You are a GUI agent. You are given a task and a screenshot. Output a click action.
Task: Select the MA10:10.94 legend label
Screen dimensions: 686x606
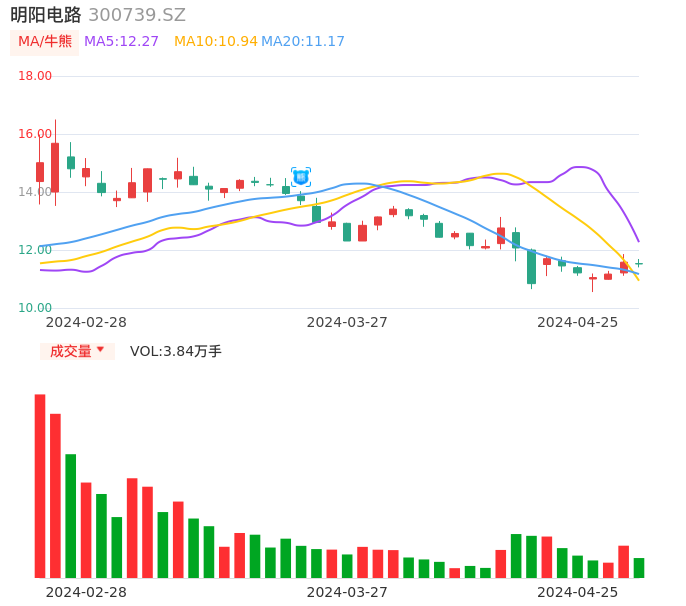pyautogui.click(x=215, y=42)
